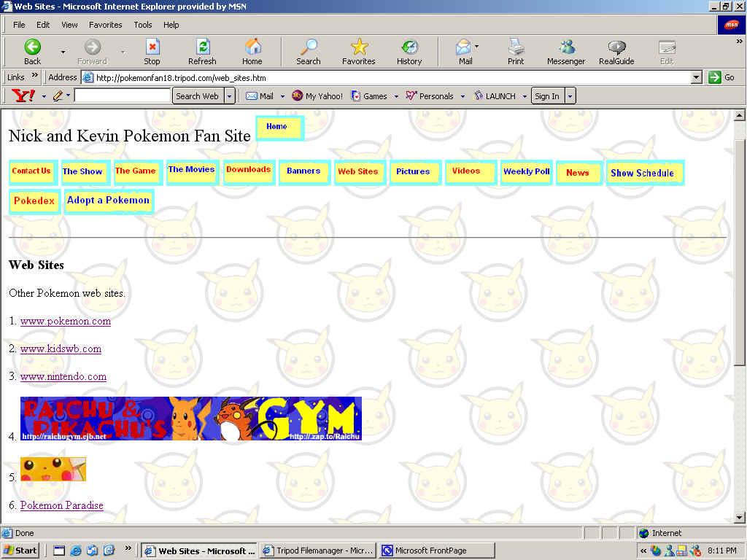This screenshot has height=560, width=747.
Task: Click the Yahoo toolbar search field
Action: 123,96
